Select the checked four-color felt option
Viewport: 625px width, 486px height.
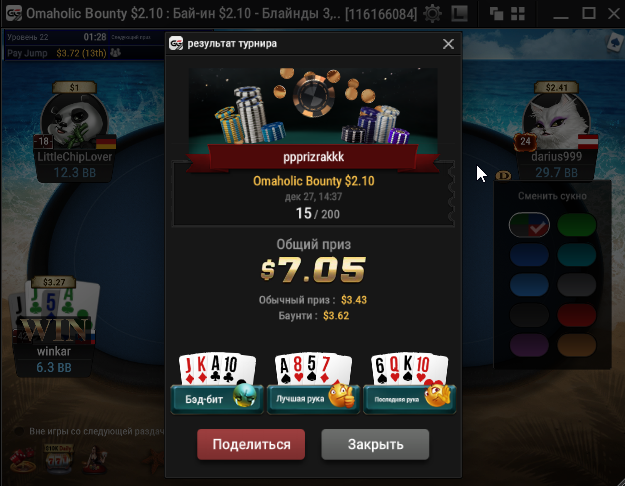[529, 225]
